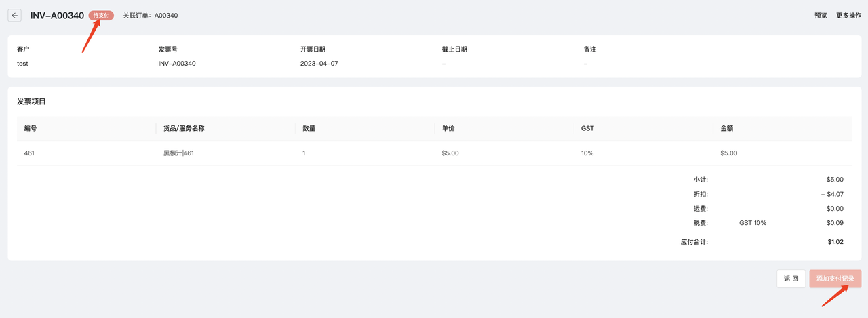The height and width of the screenshot is (318, 868).
Task: Click 开票日期 field label
Action: tap(313, 49)
